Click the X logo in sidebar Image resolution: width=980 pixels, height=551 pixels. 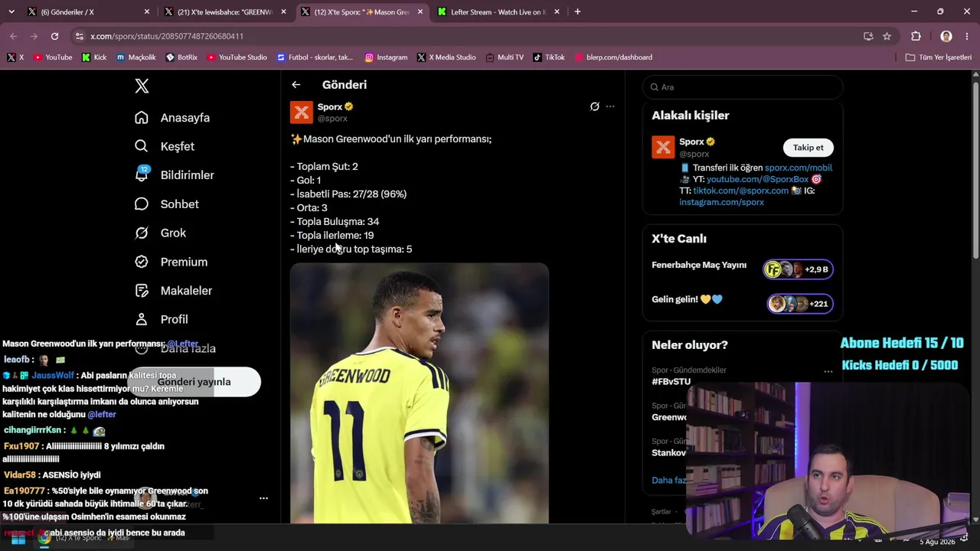142,86
